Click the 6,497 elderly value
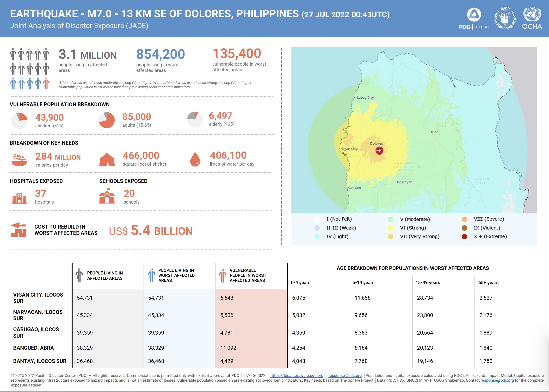The width and height of the screenshot is (549, 392). [x=220, y=116]
